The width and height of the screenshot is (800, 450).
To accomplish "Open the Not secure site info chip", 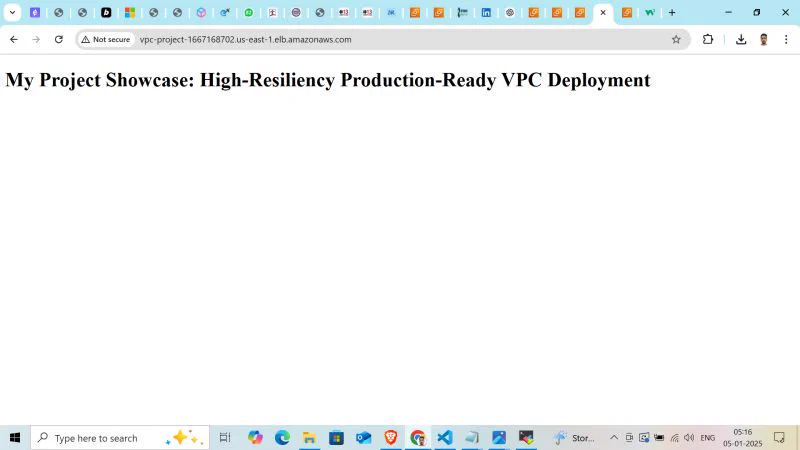I will (x=106, y=39).
